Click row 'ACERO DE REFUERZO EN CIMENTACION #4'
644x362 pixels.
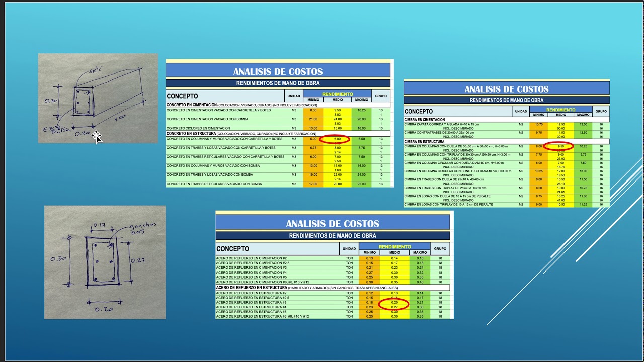[x=333, y=273]
